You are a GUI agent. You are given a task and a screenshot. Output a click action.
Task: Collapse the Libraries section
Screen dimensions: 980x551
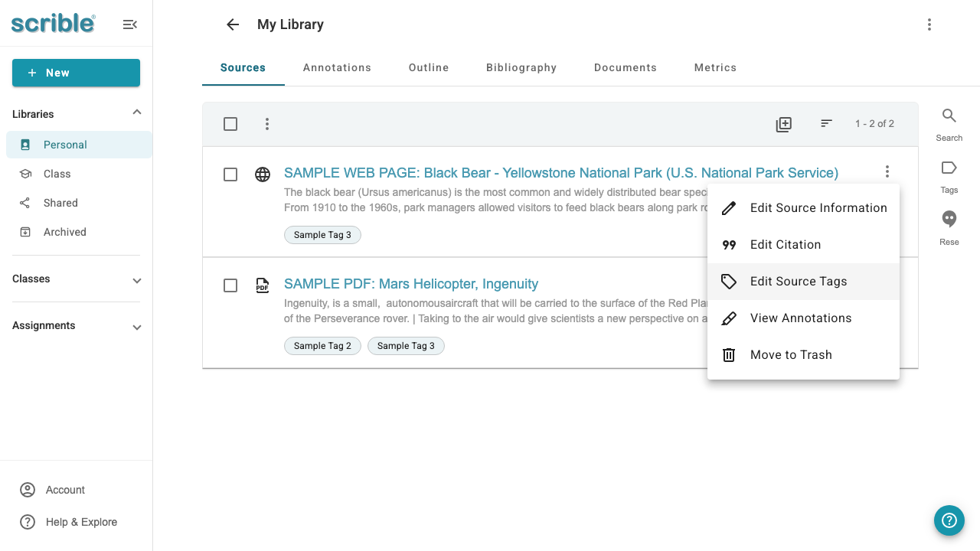point(137,112)
